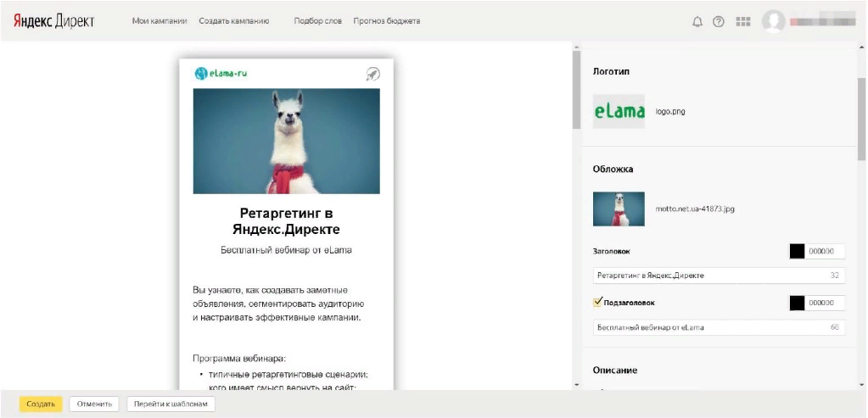Image resolution: width=868 pixels, height=418 pixels.
Task: Click the Заголовок black color swatch
Action: click(797, 251)
